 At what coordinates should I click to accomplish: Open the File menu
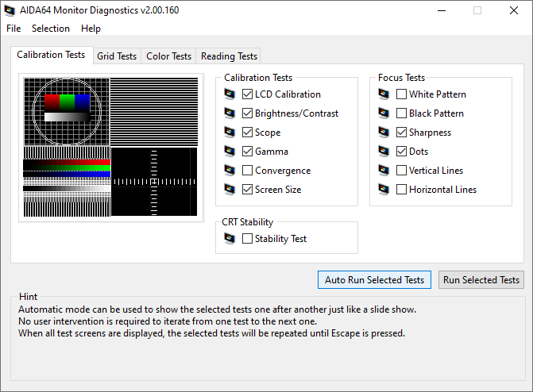(x=14, y=29)
